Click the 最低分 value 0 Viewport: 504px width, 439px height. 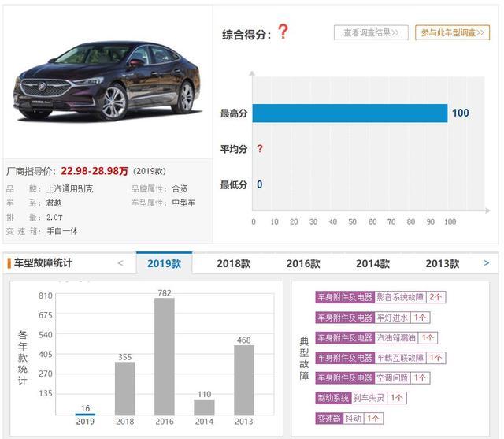259,184
